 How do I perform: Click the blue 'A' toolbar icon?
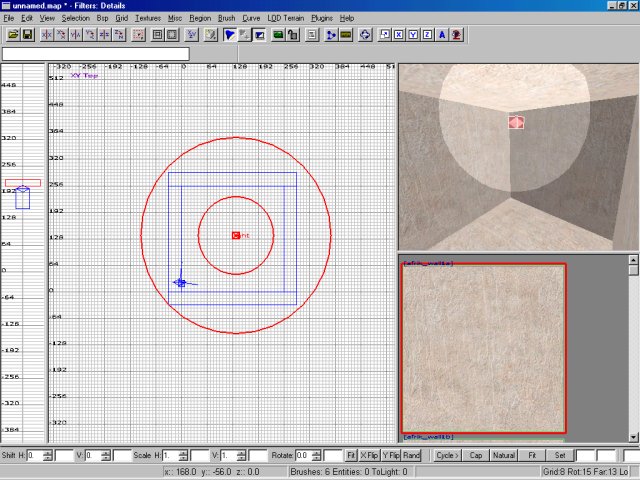click(x=441, y=34)
